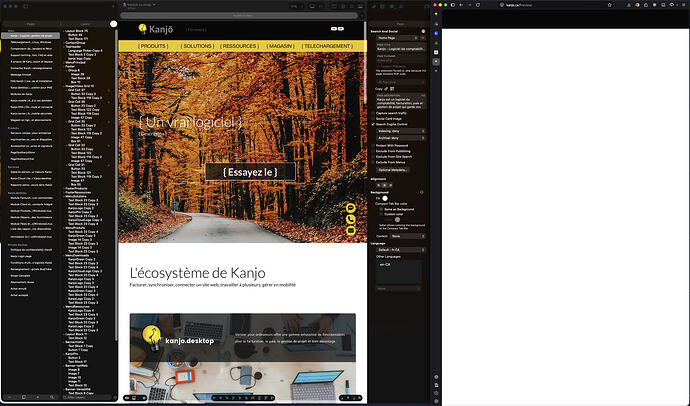
Task: Open the MAGASIN menu on the page
Action: click(280, 46)
